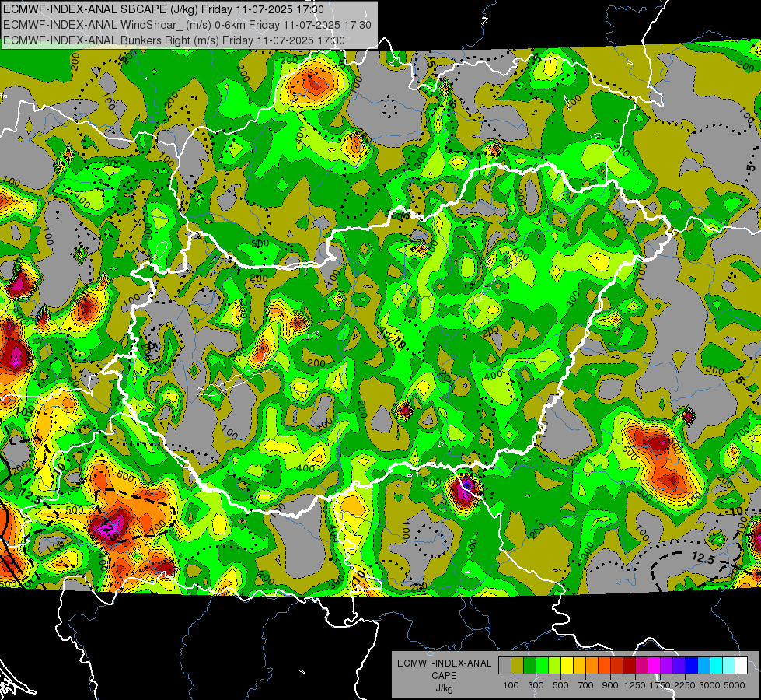Click the 300 tick label in legend

pyautogui.click(x=536, y=685)
